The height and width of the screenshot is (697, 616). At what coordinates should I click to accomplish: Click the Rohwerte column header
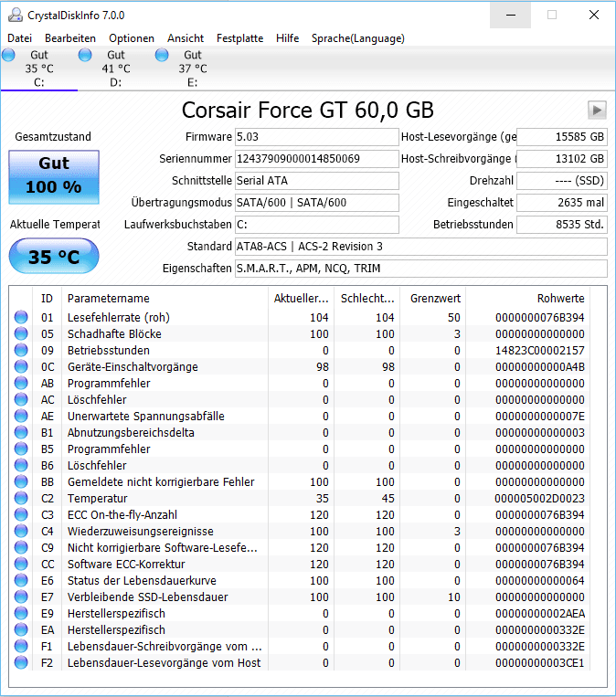pos(528,299)
